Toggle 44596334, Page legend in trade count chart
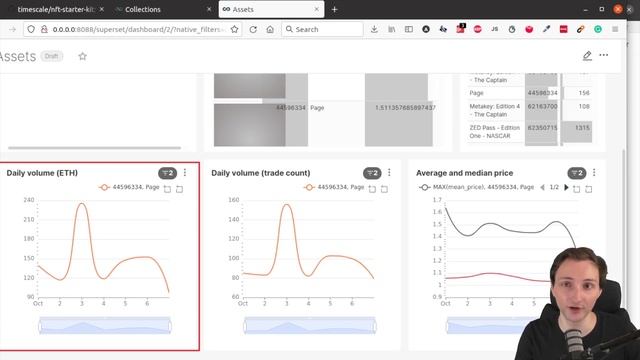640x360 pixels. coord(334,187)
